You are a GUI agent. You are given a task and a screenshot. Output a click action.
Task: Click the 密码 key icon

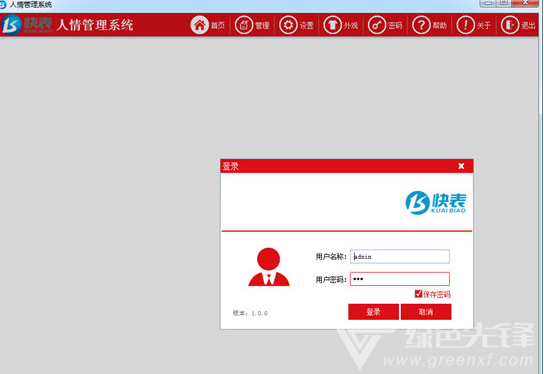click(x=377, y=25)
